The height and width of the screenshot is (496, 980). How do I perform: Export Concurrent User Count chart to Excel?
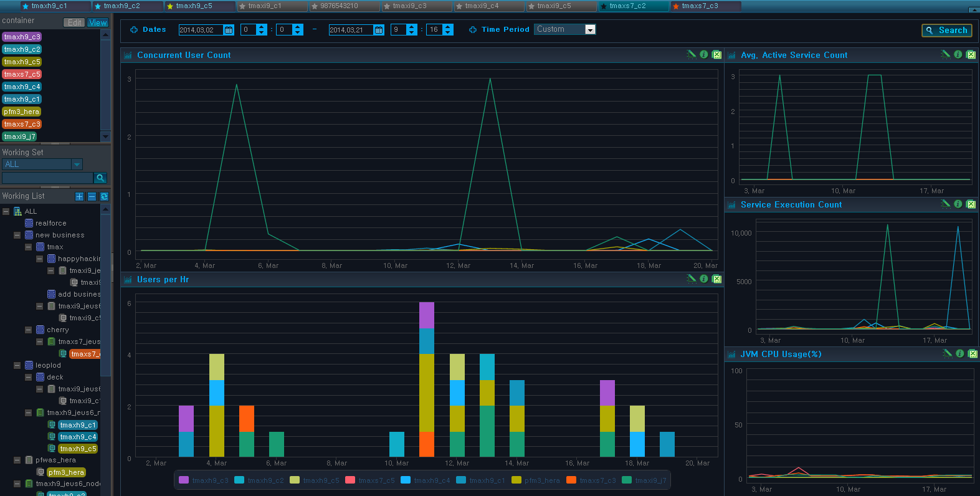[x=717, y=54]
